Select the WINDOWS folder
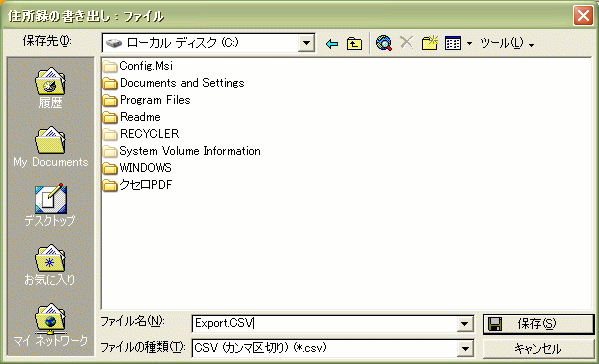 click(137, 168)
